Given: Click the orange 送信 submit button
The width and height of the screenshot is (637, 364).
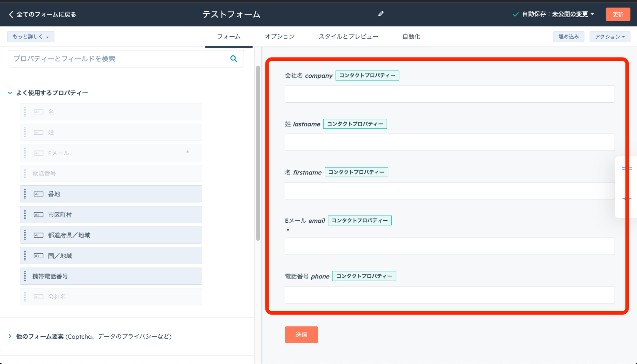Looking at the screenshot, I should 301,335.
